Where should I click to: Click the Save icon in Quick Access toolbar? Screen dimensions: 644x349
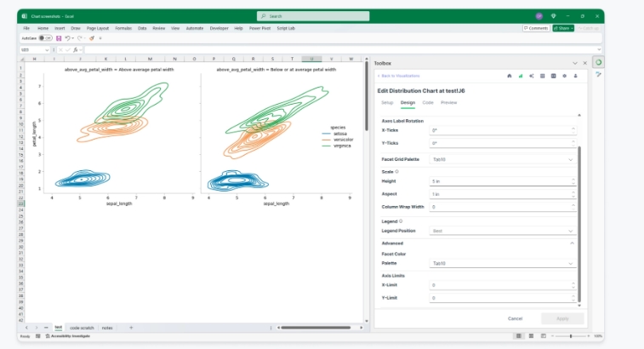pyautogui.click(x=58, y=37)
